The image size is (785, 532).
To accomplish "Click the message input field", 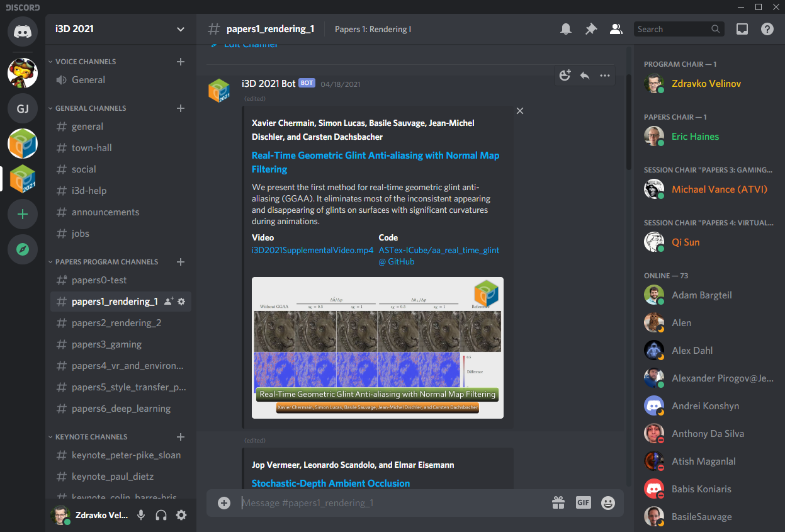I will pyautogui.click(x=390, y=502).
